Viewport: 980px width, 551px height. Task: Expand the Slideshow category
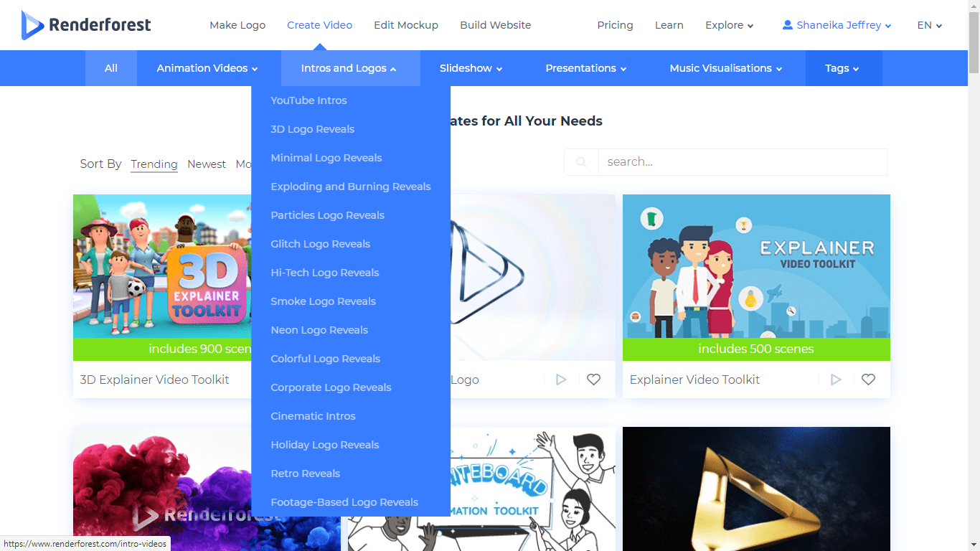(471, 68)
